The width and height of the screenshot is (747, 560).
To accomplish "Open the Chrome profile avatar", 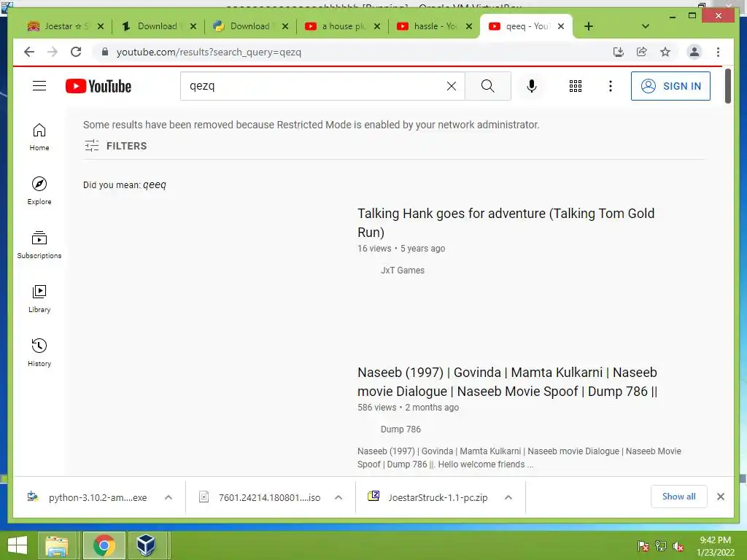I will (x=694, y=52).
